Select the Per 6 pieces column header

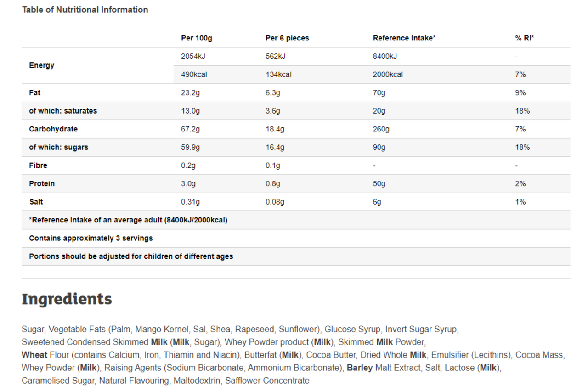287,38
